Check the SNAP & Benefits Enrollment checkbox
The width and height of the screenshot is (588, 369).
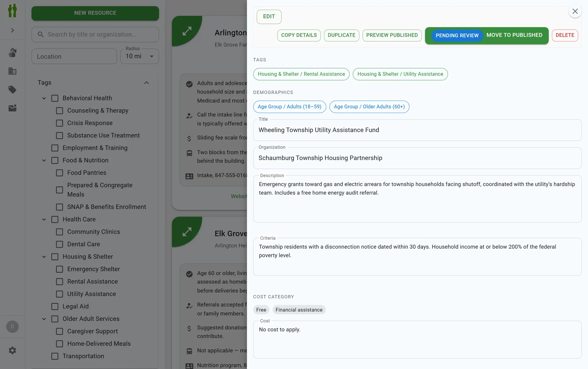pyautogui.click(x=59, y=207)
